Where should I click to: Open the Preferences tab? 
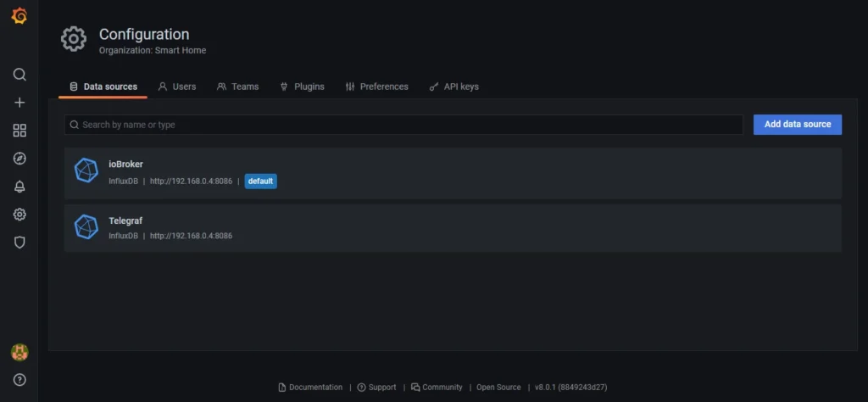click(x=376, y=87)
